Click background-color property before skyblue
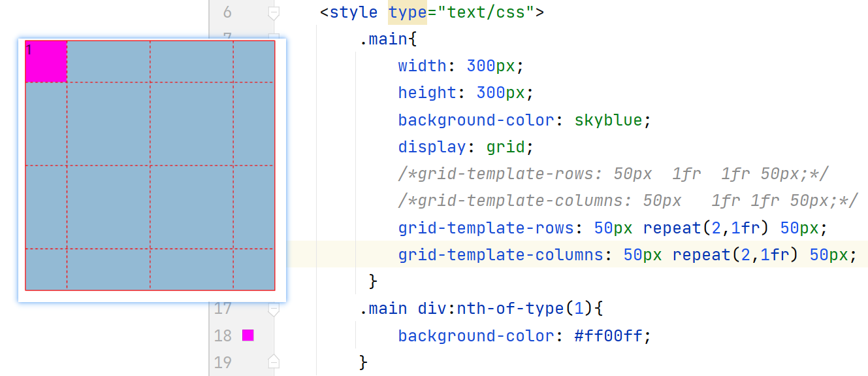 tap(476, 120)
